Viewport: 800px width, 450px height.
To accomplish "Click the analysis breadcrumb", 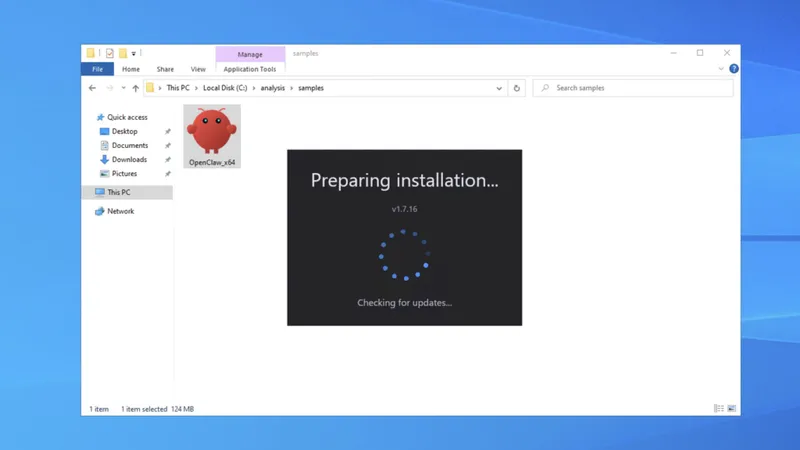I will pyautogui.click(x=272, y=88).
